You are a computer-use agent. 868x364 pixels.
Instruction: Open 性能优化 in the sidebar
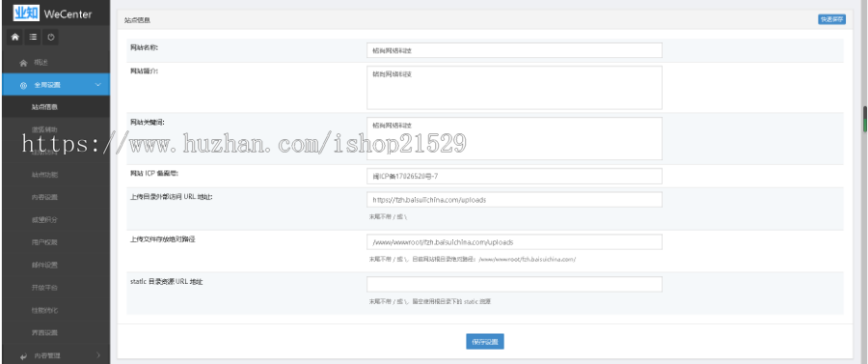tap(55, 310)
